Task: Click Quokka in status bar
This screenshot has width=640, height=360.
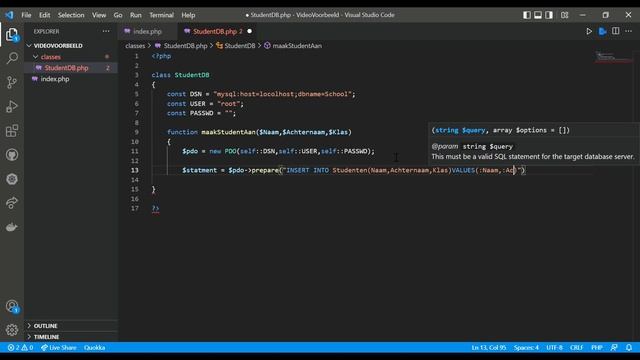Action: pos(94,348)
